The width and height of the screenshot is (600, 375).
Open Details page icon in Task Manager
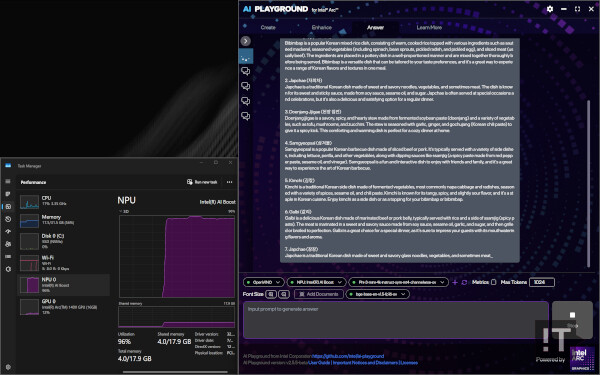pos(8,256)
